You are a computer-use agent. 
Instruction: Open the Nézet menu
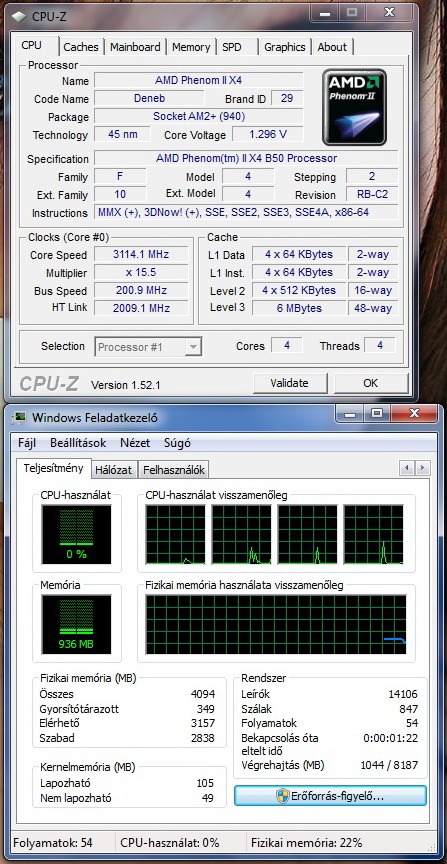pyautogui.click(x=135, y=443)
